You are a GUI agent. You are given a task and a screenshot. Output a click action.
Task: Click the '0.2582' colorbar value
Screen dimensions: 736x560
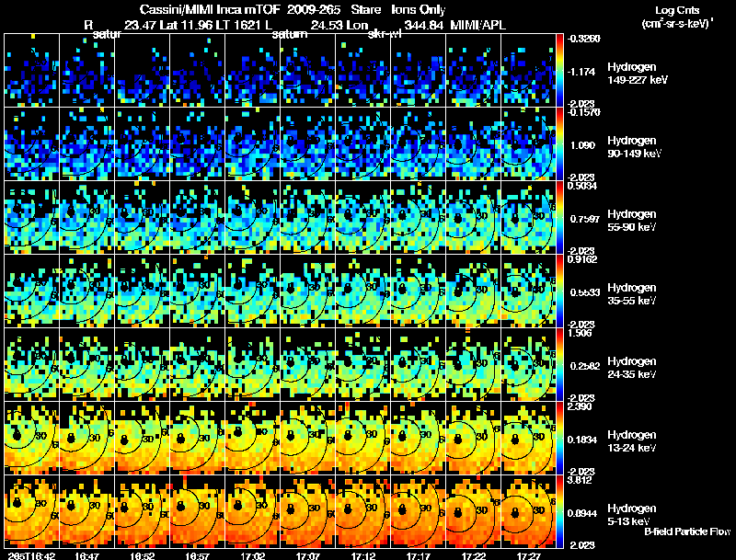(584, 366)
